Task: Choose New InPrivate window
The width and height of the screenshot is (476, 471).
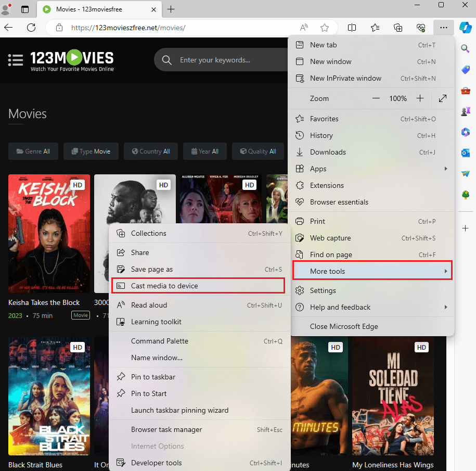Action: [x=371, y=79]
